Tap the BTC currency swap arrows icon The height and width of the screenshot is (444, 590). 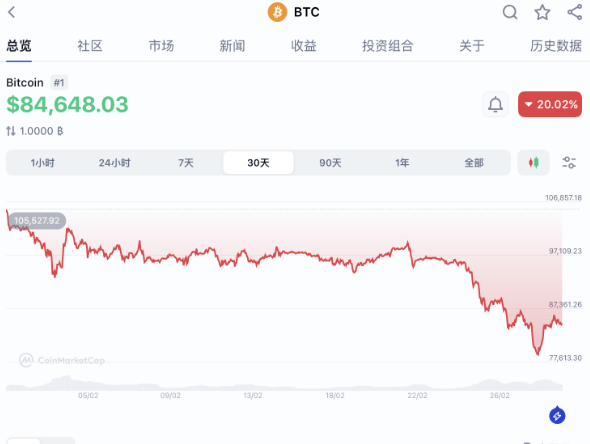[x=11, y=131]
